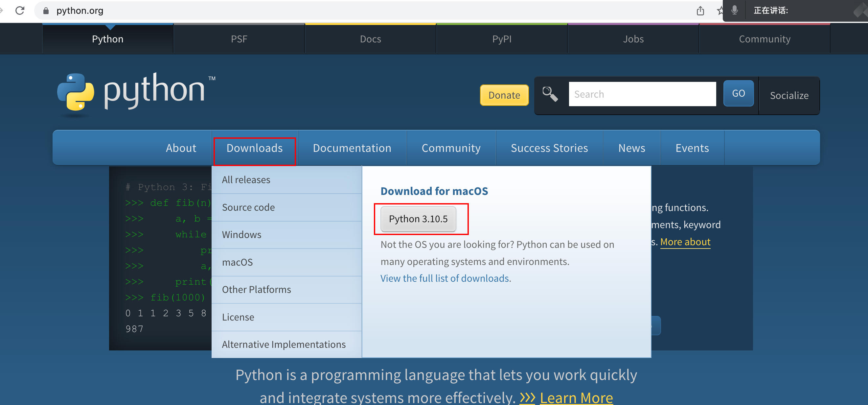Viewport: 868px width, 405px height.
Task: Choose macOS from Downloads dropdown
Action: [x=286, y=262]
